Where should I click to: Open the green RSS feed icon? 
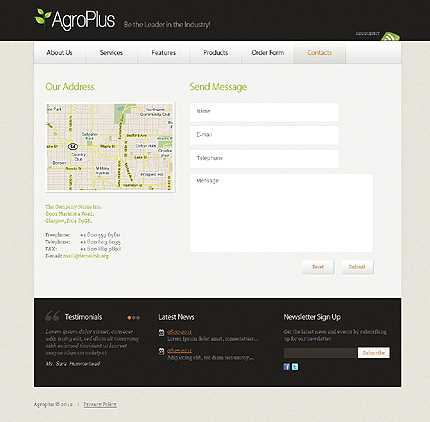coord(390,36)
